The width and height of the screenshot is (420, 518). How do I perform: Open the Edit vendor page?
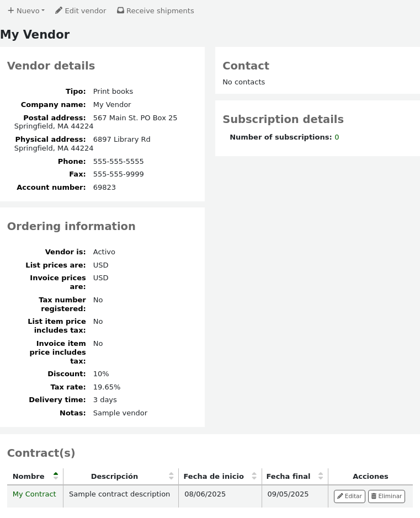click(81, 11)
